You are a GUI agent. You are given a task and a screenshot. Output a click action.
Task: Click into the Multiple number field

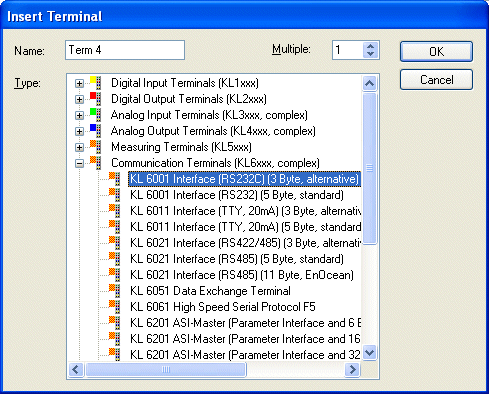click(348, 50)
